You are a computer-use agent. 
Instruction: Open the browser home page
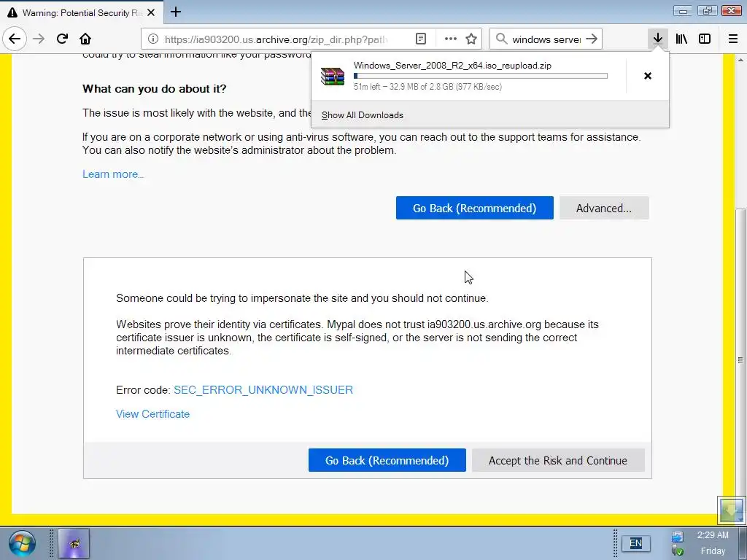pos(85,39)
